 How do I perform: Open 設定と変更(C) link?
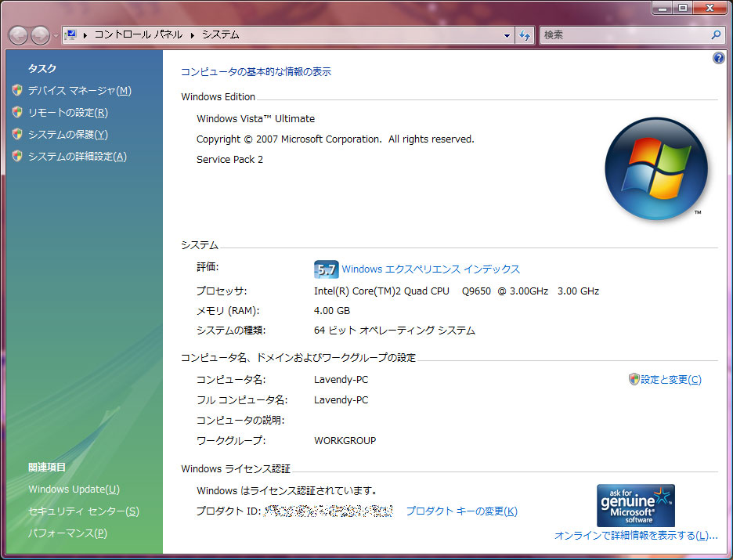pyautogui.click(x=671, y=380)
